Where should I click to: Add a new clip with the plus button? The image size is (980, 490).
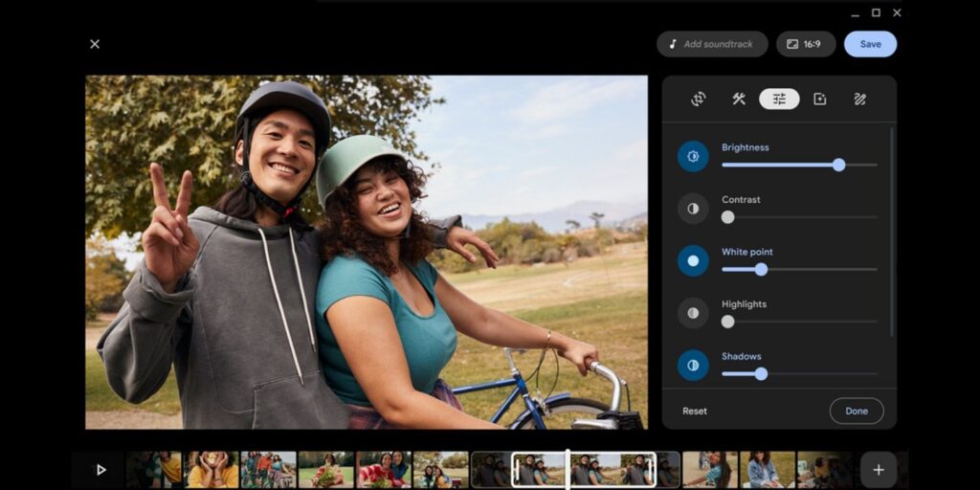tap(879, 470)
